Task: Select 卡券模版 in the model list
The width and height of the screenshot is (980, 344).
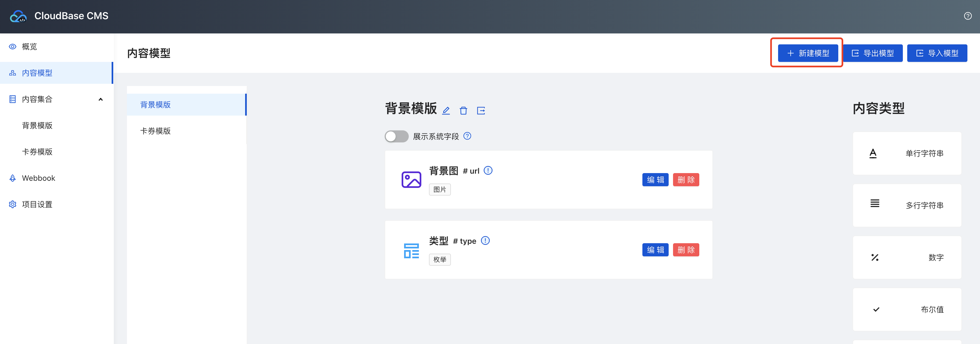Action: [155, 131]
